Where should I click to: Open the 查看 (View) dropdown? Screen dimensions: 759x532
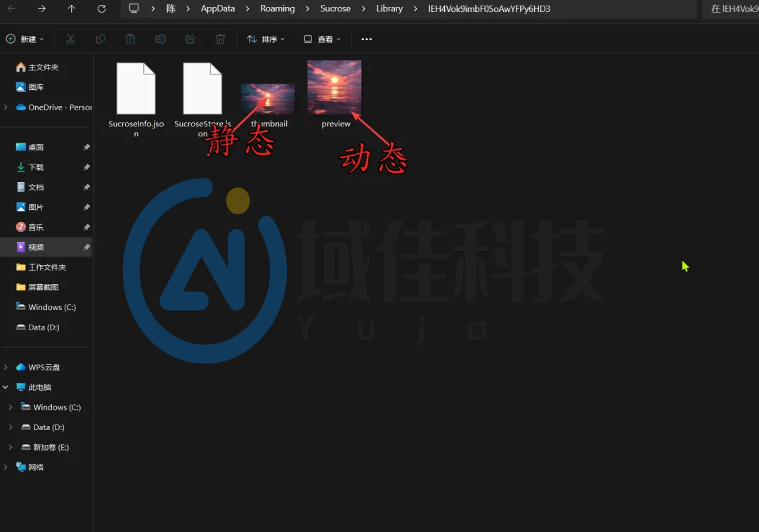322,39
